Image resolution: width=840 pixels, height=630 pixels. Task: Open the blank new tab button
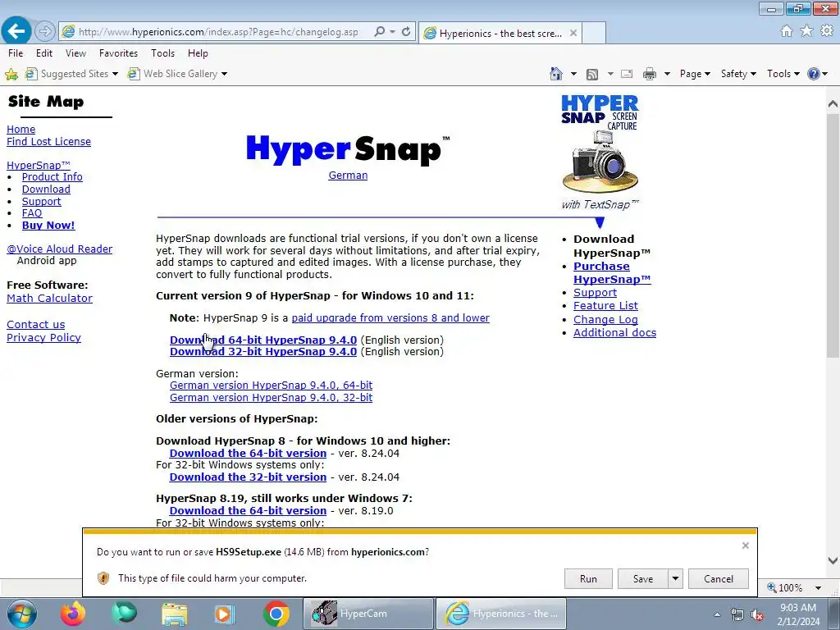click(x=594, y=33)
